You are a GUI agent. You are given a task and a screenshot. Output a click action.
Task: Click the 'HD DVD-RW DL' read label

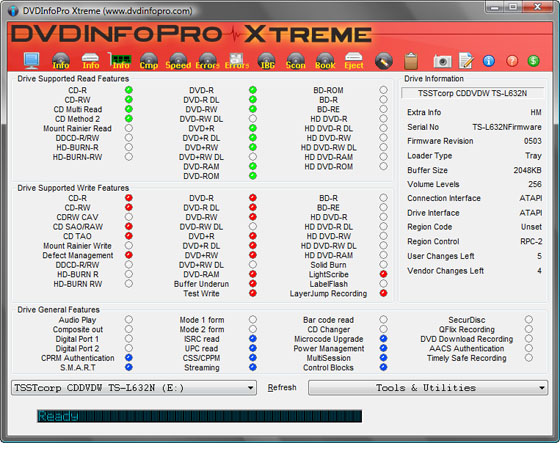point(329,147)
